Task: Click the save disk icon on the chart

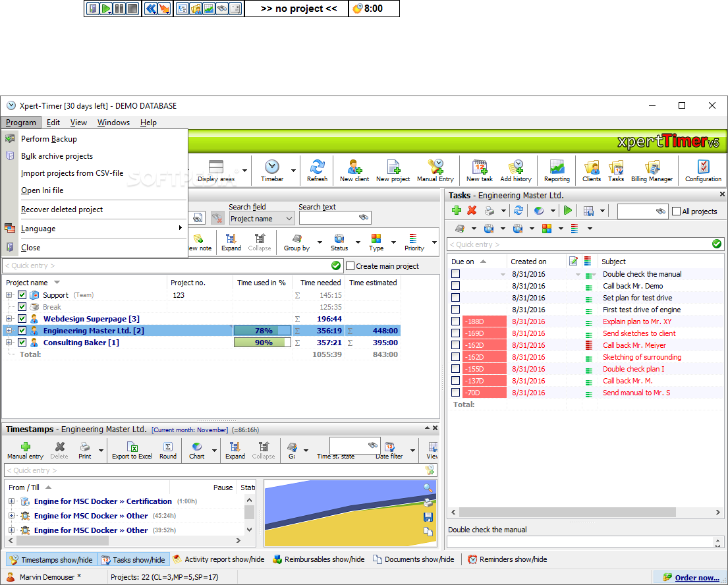Action: 428,517
